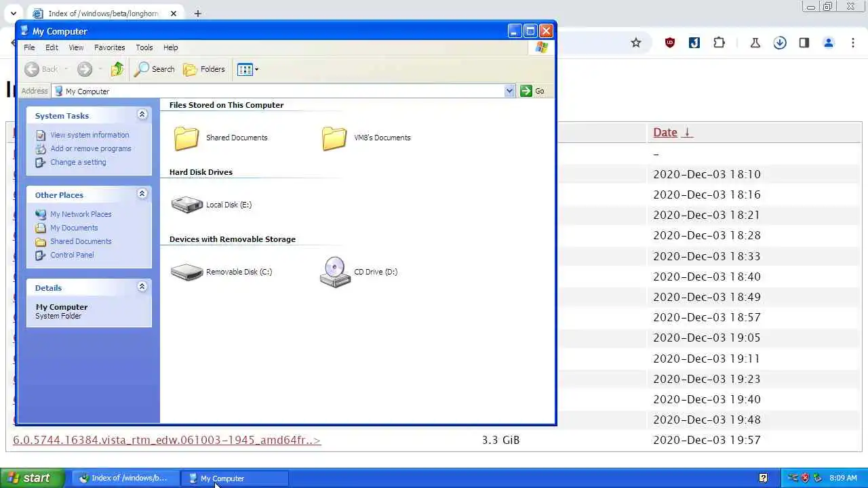Click Devices with Removable Storage heading
Viewport: 868px width, 488px height.
(233, 239)
